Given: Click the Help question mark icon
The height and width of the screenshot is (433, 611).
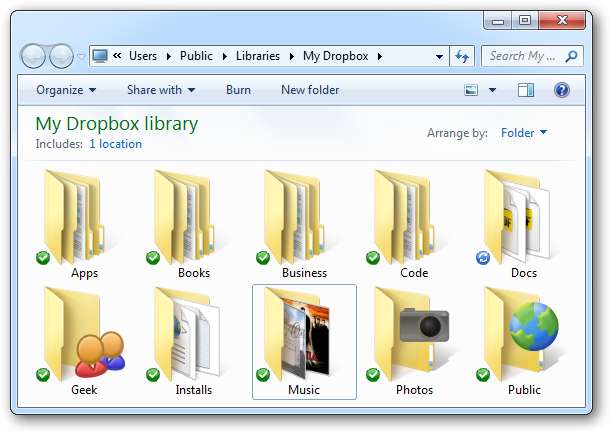Looking at the screenshot, I should point(561,90).
